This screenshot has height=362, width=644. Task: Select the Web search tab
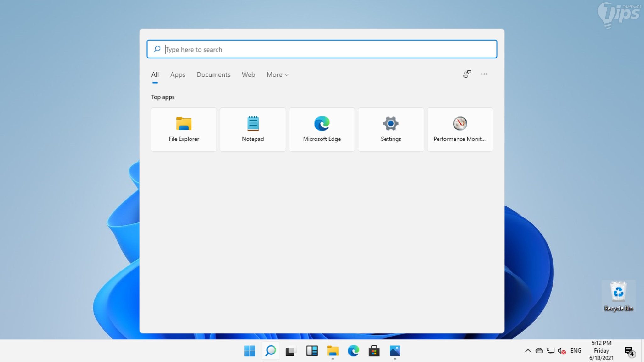248,75
